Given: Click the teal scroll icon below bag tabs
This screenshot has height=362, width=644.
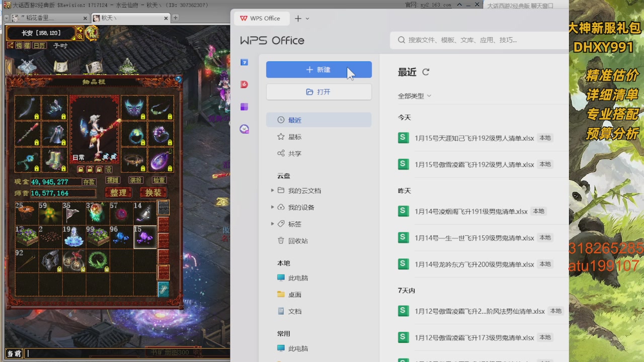Looking at the screenshot, I should coord(164,289).
